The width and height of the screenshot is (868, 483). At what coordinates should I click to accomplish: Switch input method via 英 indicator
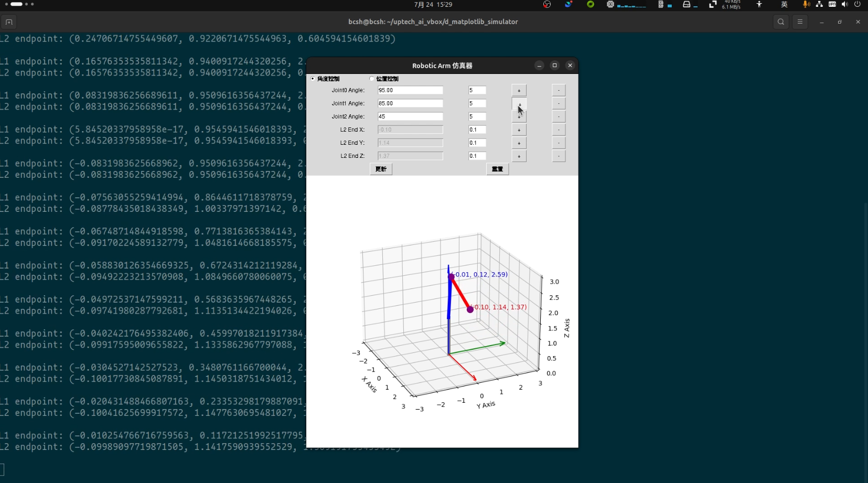click(x=784, y=4)
